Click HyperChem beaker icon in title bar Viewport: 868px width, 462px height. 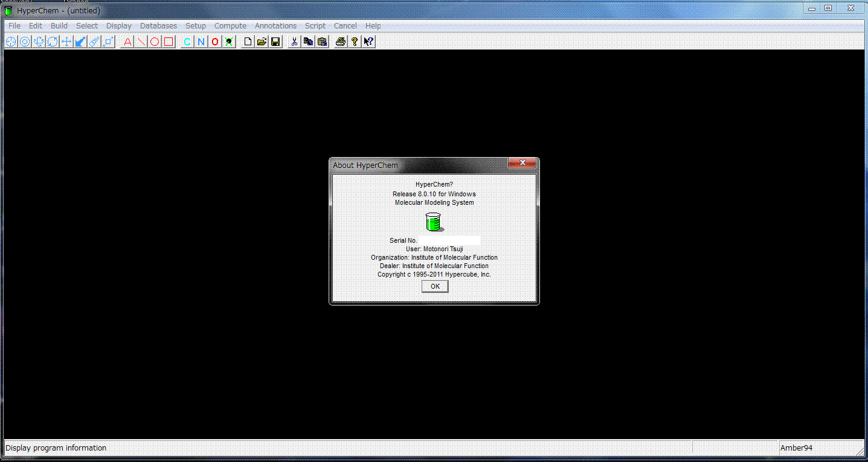pyautogui.click(x=8, y=10)
